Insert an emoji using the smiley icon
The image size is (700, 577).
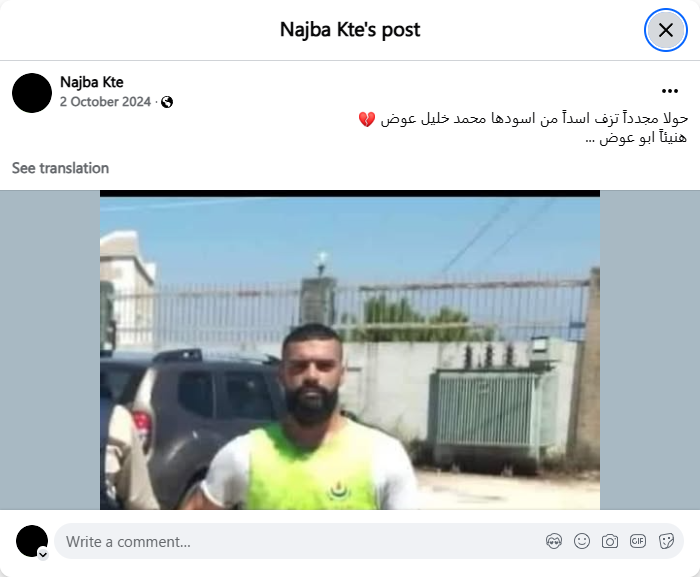(x=582, y=541)
